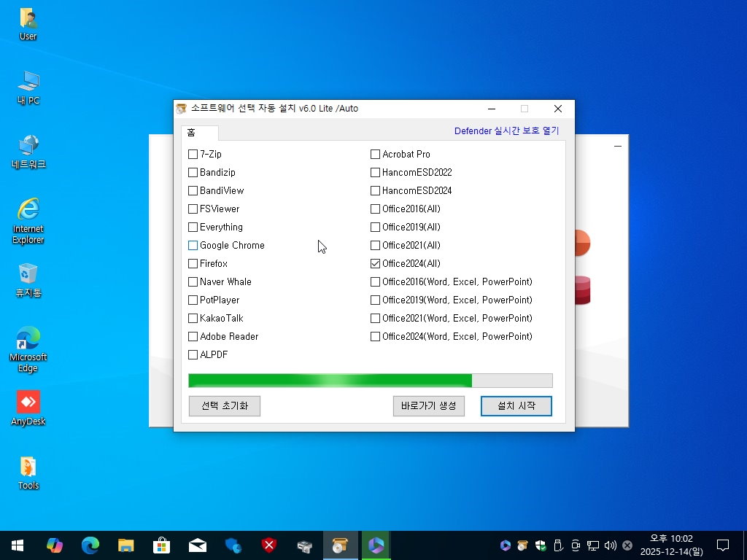This screenshot has width=747, height=560.
Task: Tick the Naver Whale checkbox
Action: click(193, 282)
